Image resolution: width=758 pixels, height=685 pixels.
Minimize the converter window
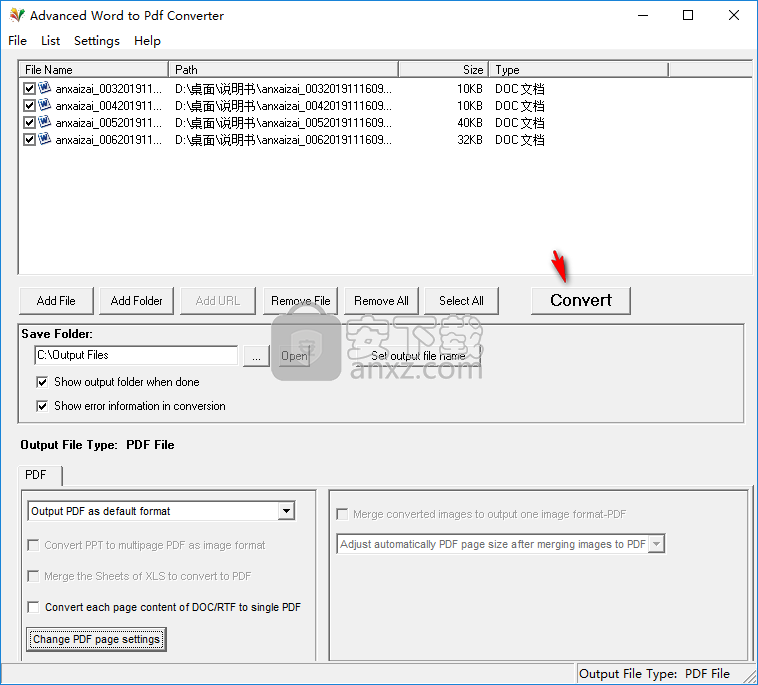click(643, 15)
